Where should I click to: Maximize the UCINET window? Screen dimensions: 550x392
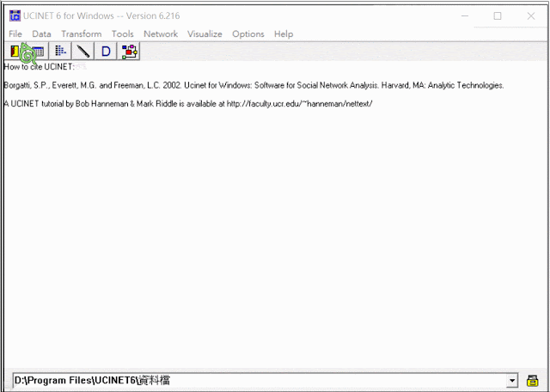tap(498, 15)
